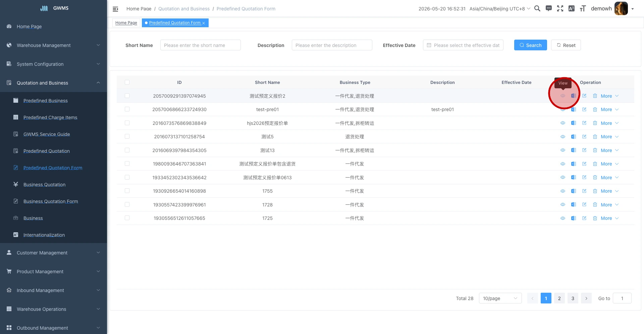Image resolution: width=644 pixels, height=334 pixels.
Task: Edit the 测试预定义报价单包含退货 row
Action: [x=584, y=164]
